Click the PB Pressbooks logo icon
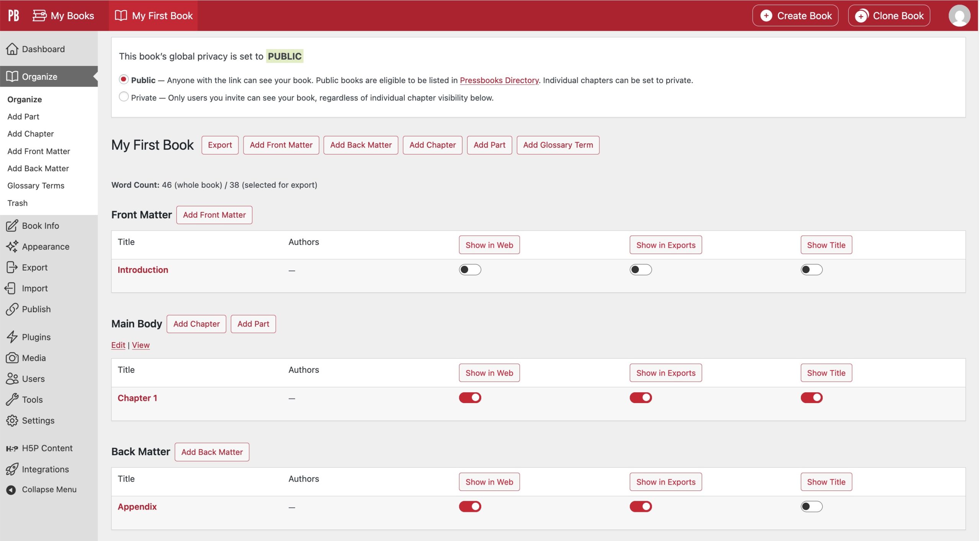 (x=13, y=15)
